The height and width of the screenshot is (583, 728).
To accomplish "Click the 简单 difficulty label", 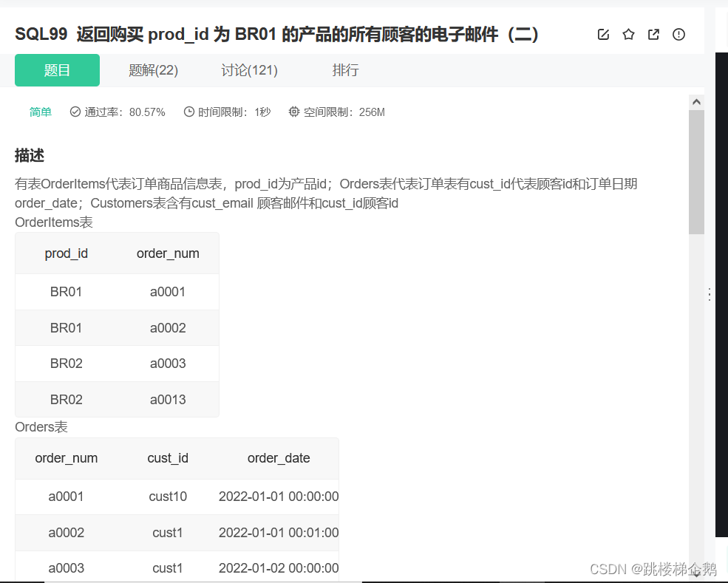I will pyautogui.click(x=41, y=112).
